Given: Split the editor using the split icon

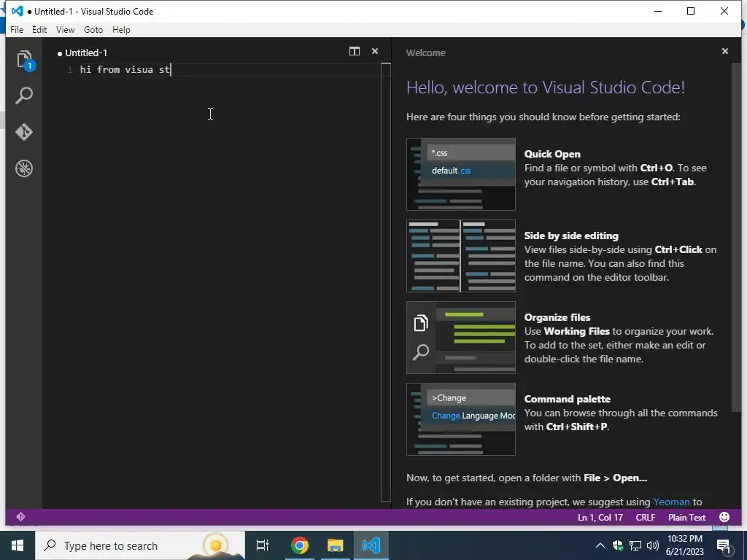Looking at the screenshot, I should [x=355, y=52].
